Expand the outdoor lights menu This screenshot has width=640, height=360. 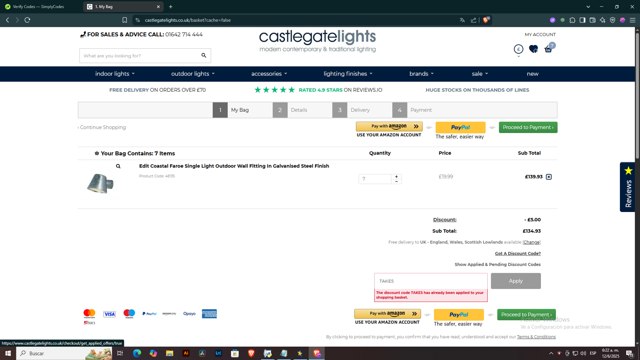[193, 74]
